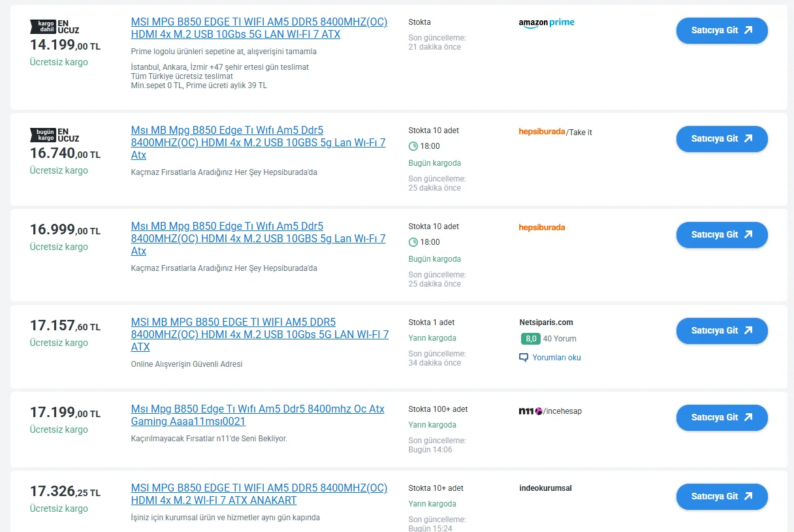The image size is (794, 532).
Task: Click the 'Kaçırılmayacak Fırsatlar n11'de' description
Action: click(x=209, y=439)
